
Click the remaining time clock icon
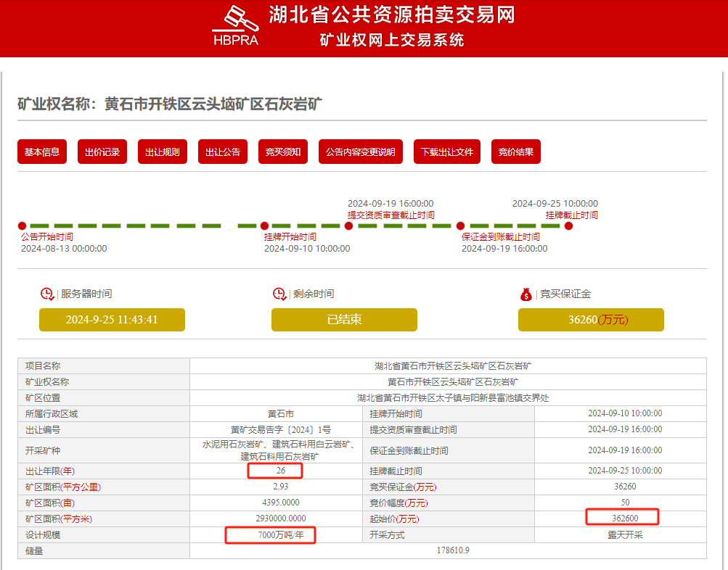point(279,294)
